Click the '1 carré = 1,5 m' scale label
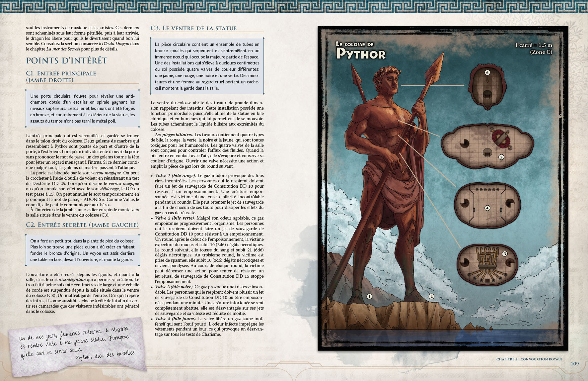This screenshot has width=588, height=381. pyautogui.click(x=533, y=45)
